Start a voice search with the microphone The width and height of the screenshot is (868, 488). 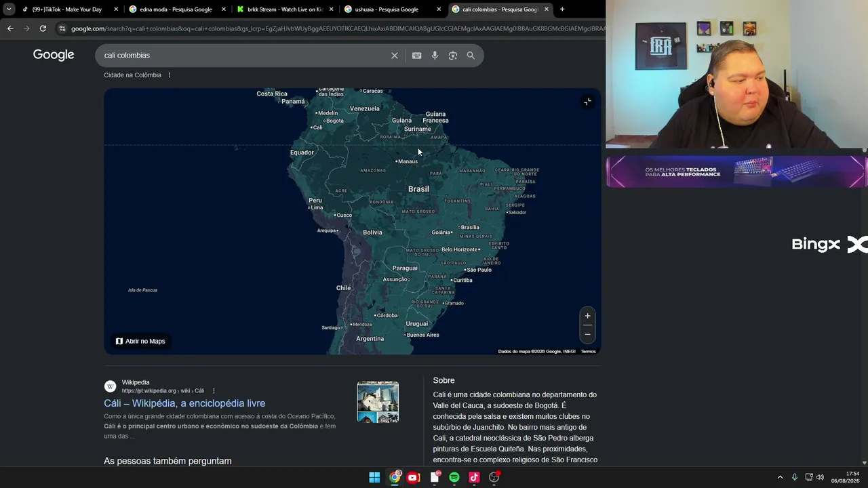click(x=435, y=56)
